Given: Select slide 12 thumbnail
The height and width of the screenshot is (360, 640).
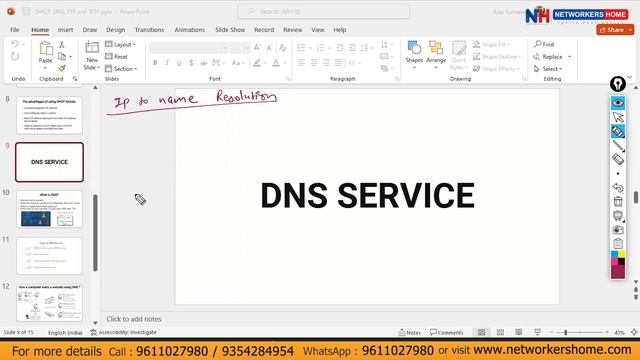Looking at the screenshot, I should pos(49,303).
